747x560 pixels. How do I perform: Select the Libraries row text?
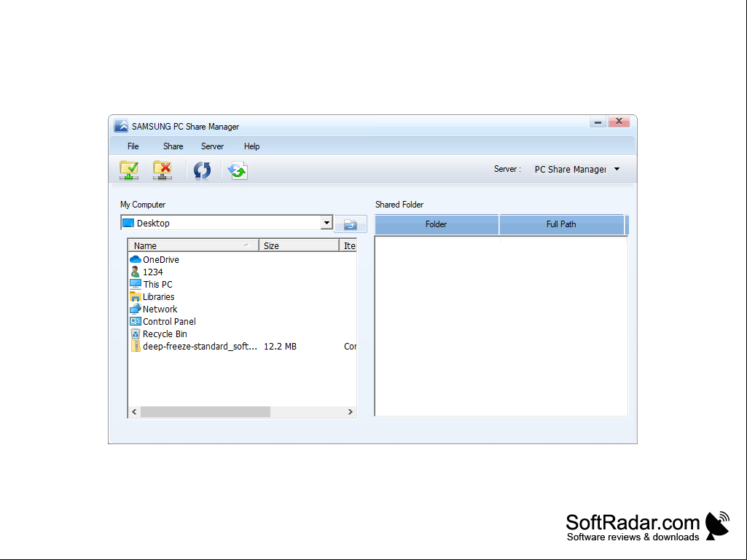coord(159,296)
